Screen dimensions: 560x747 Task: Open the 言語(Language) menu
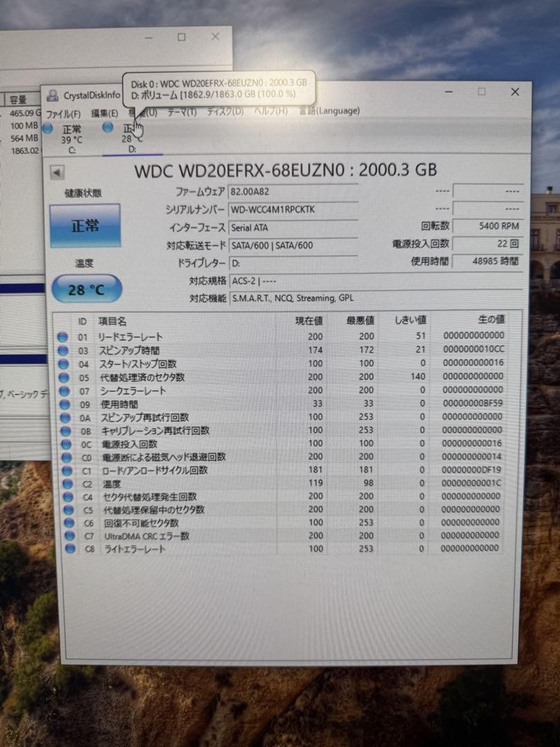(329, 111)
